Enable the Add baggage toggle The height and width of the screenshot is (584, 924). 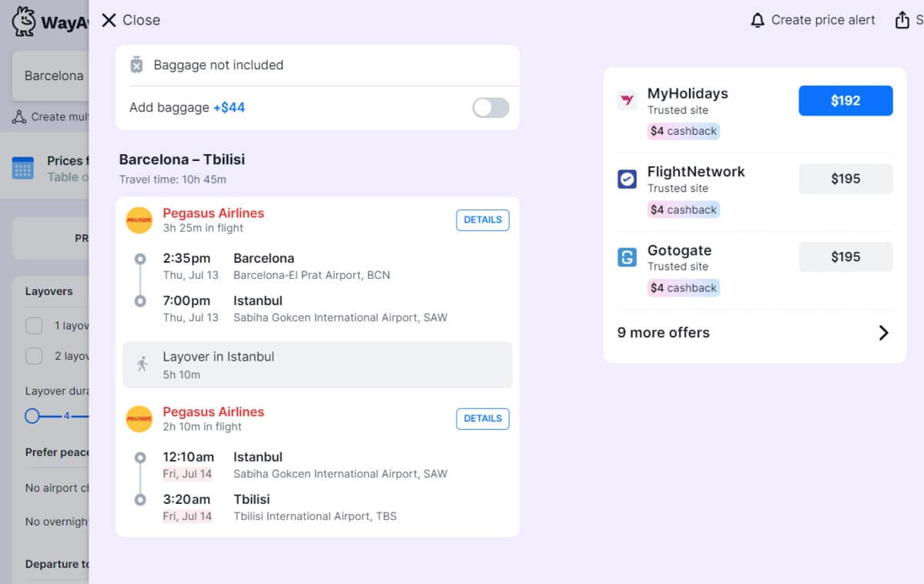(x=490, y=109)
